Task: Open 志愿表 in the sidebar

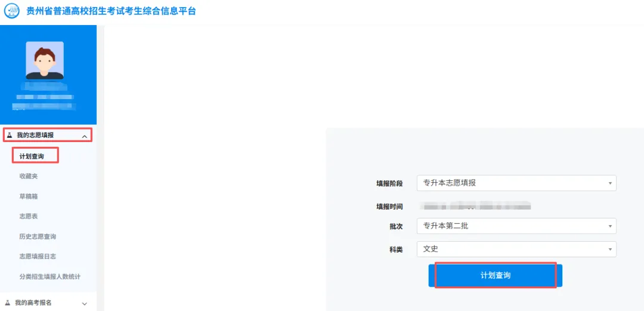Action: point(29,216)
